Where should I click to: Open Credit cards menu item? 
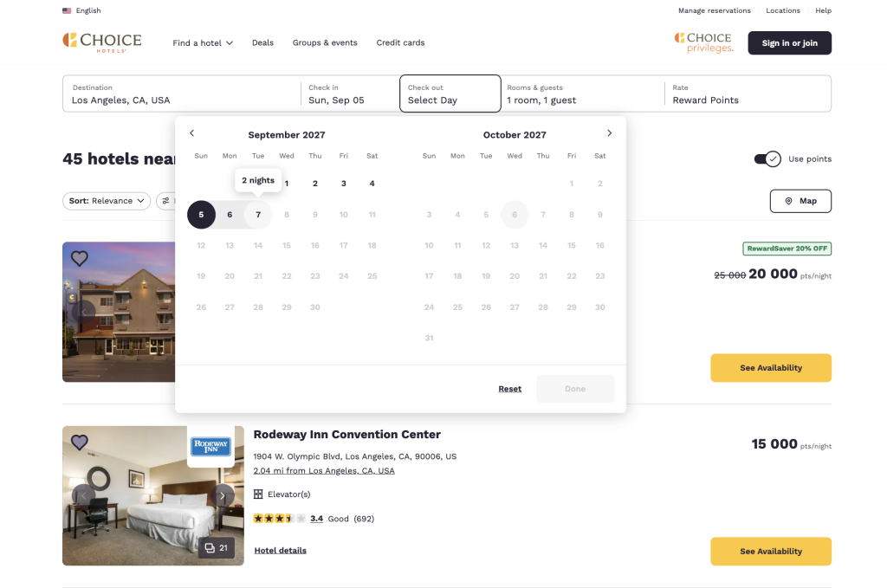pos(400,43)
